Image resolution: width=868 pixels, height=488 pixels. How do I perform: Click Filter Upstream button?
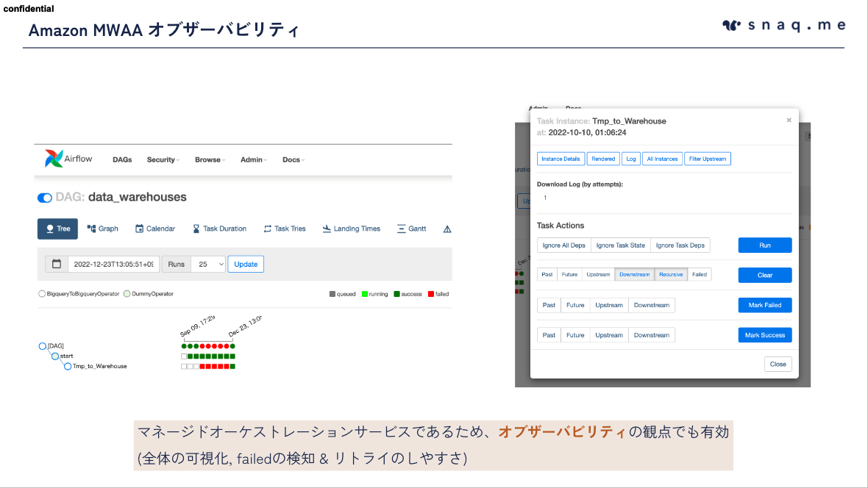pos(708,159)
